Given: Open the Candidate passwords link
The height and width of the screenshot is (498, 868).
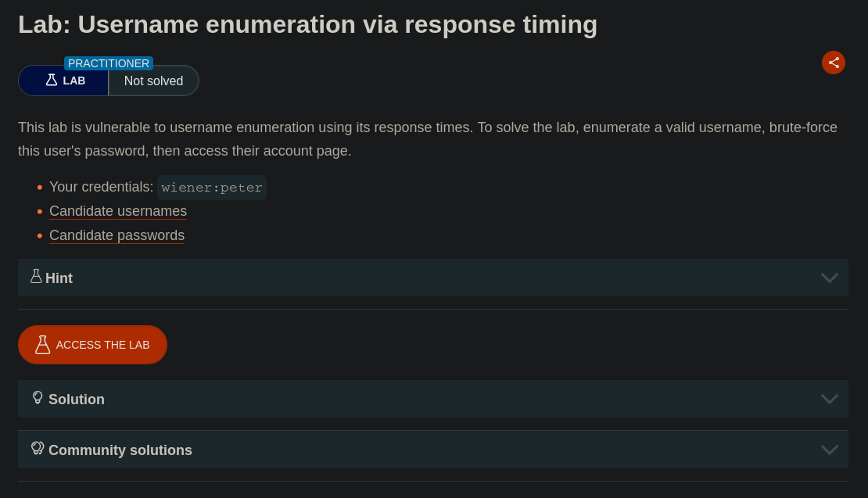Looking at the screenshot, I should click(x=117, y=235).
